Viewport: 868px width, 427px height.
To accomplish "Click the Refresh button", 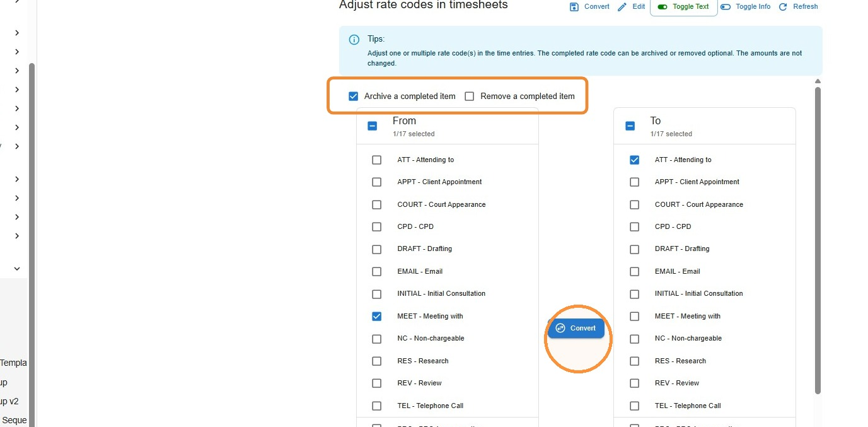I will 798,7.
